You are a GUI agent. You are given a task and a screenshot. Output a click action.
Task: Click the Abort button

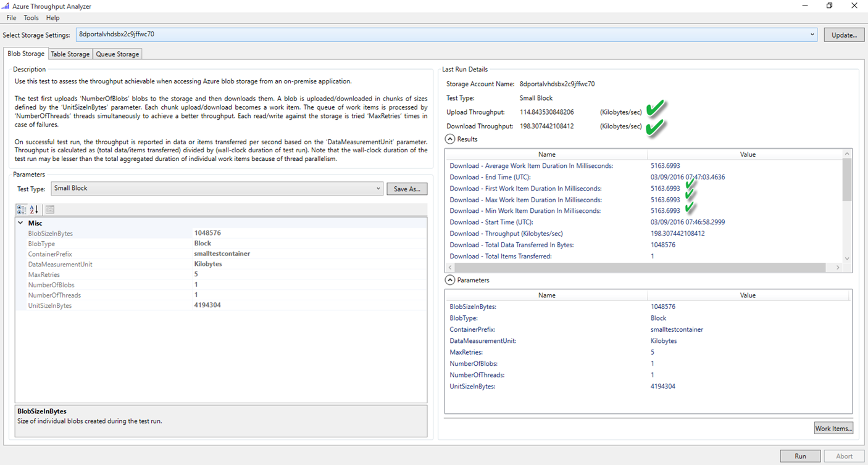pyautogui.click(x=844, y=456)
